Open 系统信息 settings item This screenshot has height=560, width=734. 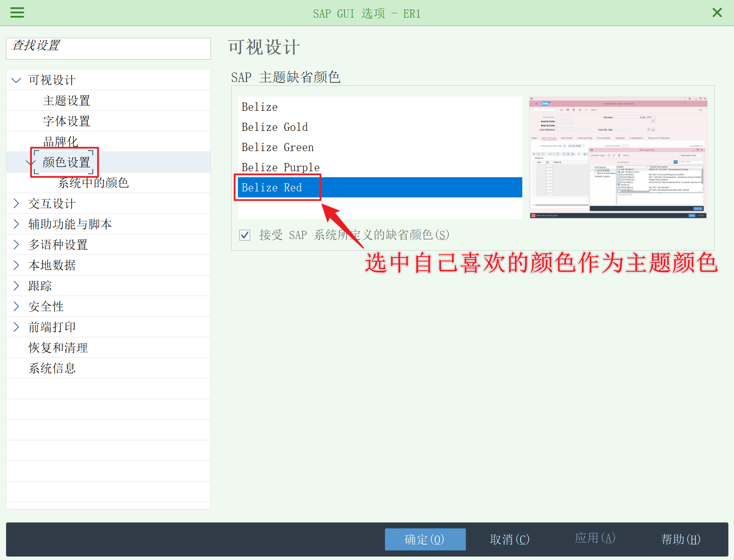coord(52,368)
